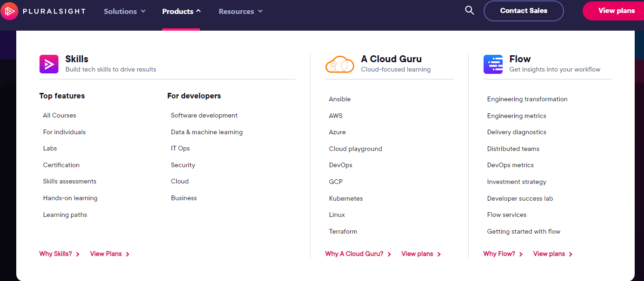Choose Data & machine learning
644x281 pixels.
206,132
